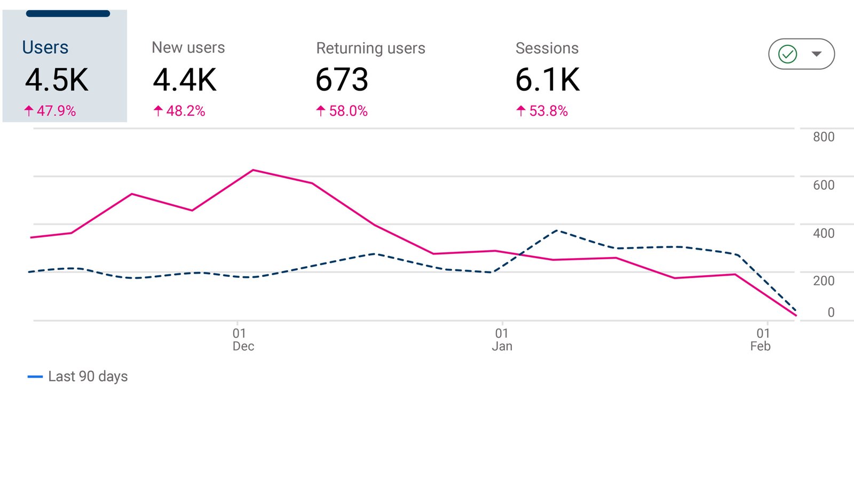Expand the data quality status pill control
This screenshot has width=854, height=504.
801,53
